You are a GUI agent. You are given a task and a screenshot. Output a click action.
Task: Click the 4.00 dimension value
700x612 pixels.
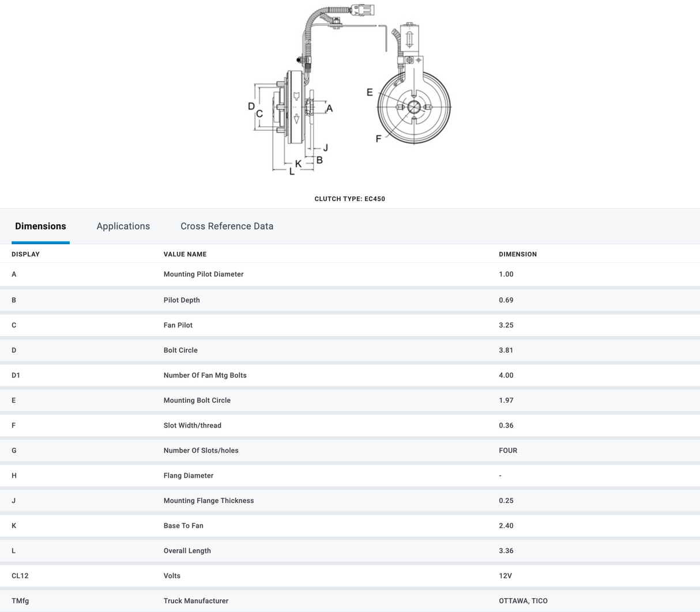pos(506,375)
